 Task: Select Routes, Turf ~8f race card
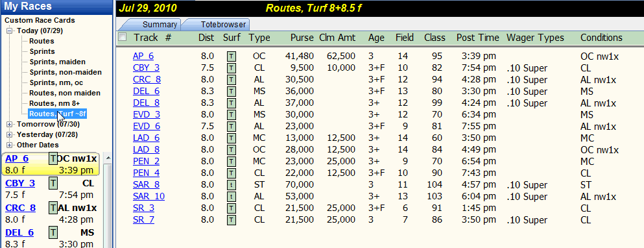[58, 114]
